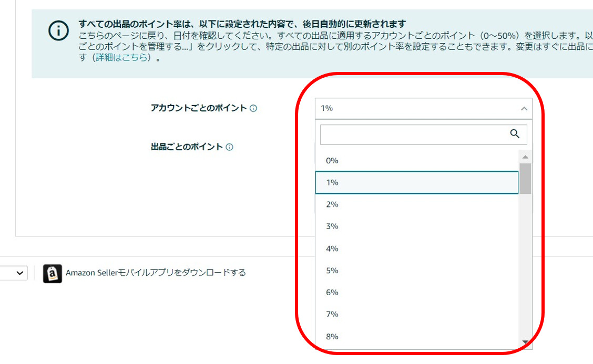The width and height of the screenshot is (593, 364).
Task: Open Amazon Sellerモバイルアプリをダウンロードする link
Action: [156, 273]
